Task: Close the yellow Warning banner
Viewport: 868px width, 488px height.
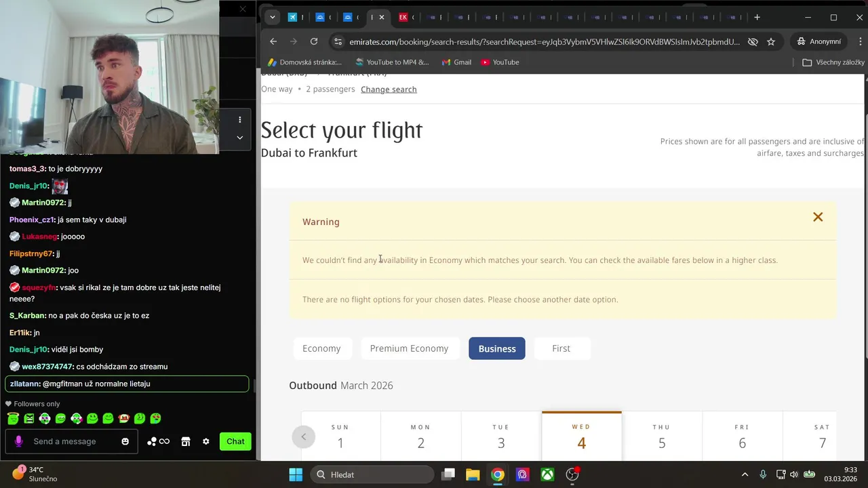Action: tap(818, 217)
